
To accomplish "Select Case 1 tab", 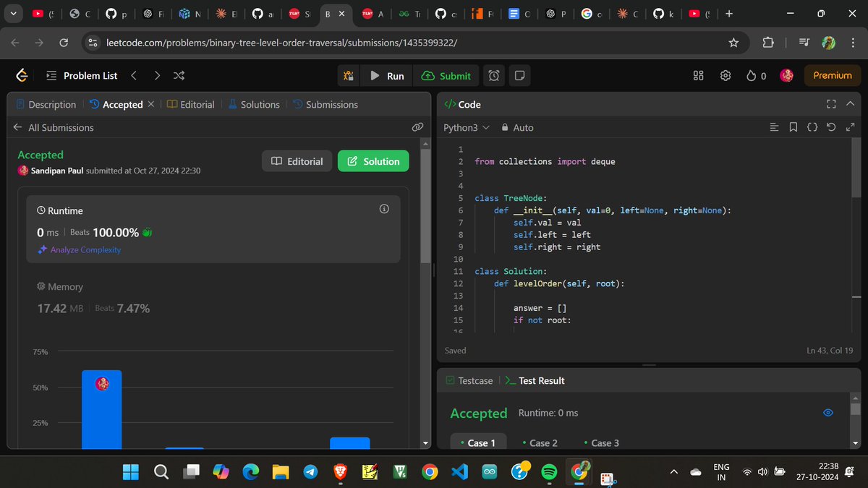I will tap(477, 442).
